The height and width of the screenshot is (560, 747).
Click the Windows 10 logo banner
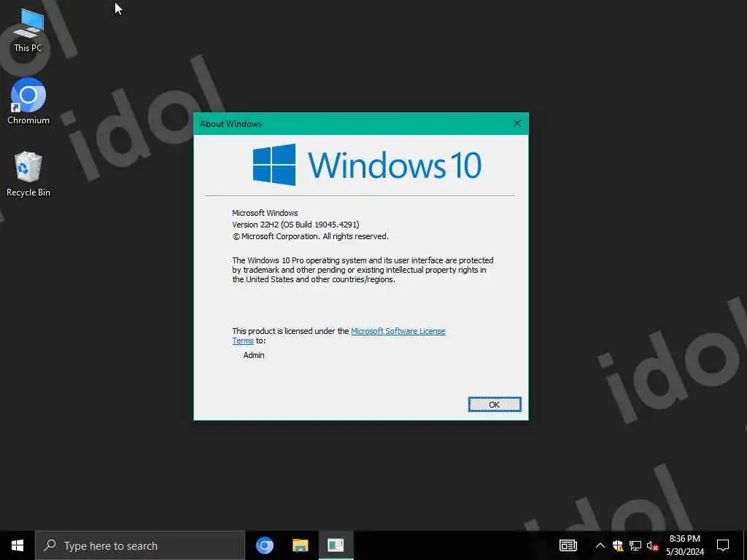pos(367,165)
